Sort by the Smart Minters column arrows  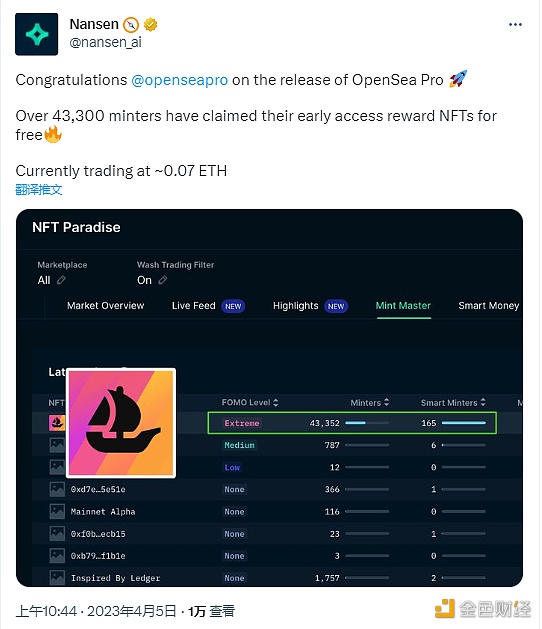[483, 402]
